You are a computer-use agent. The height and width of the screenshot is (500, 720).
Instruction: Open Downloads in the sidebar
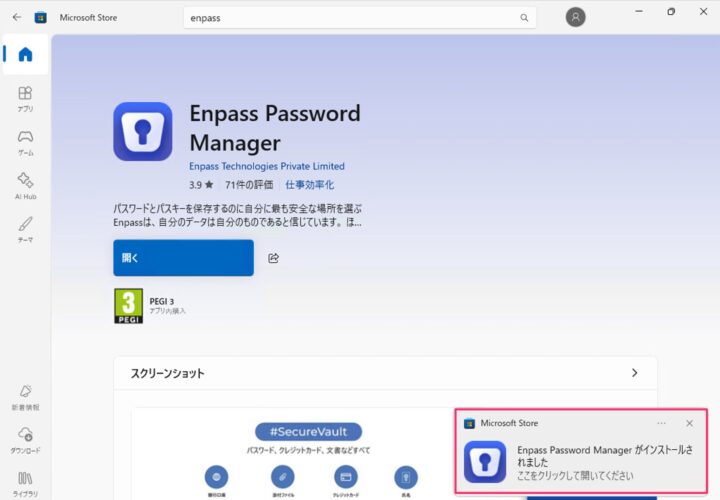[x=25, y=439]
